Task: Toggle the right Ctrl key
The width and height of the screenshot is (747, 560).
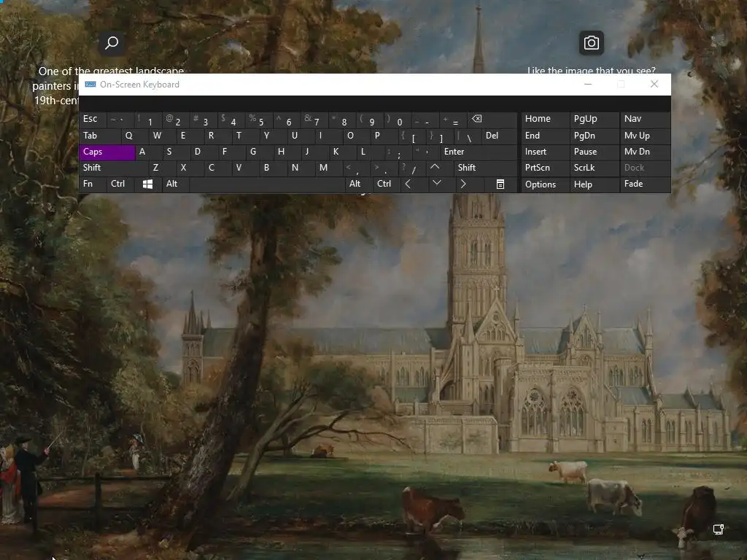Action: point(385,184)
